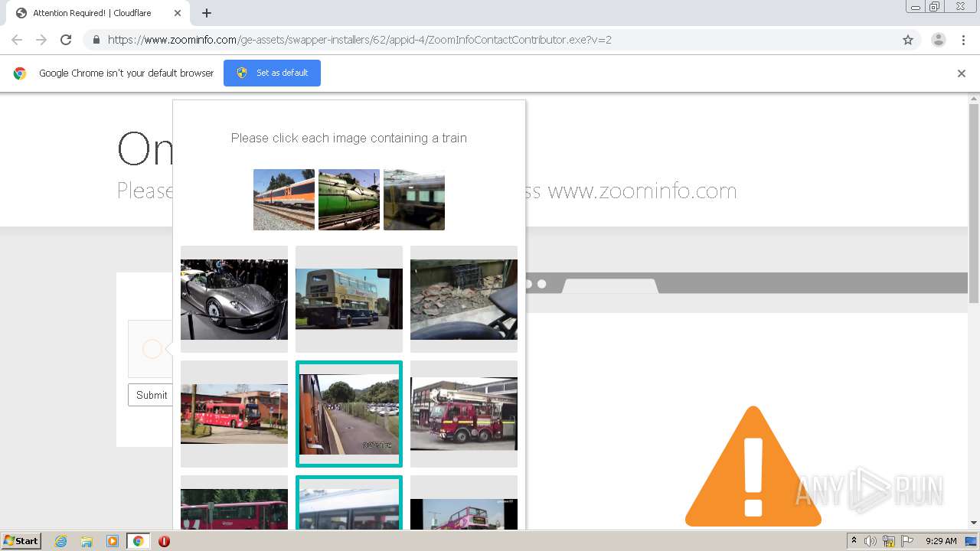
Task: Select the silver sports car image
Action: (x=234, y=299)
